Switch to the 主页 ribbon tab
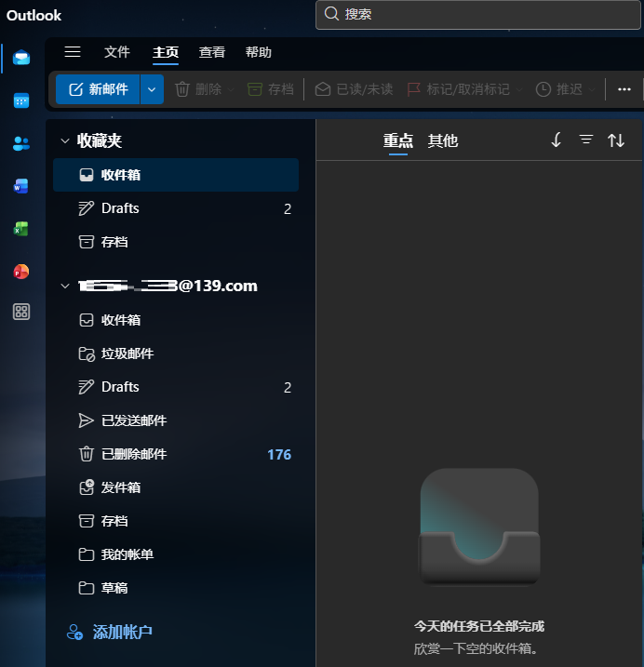This screenshot has width=644, height=667. pos(166,52)
